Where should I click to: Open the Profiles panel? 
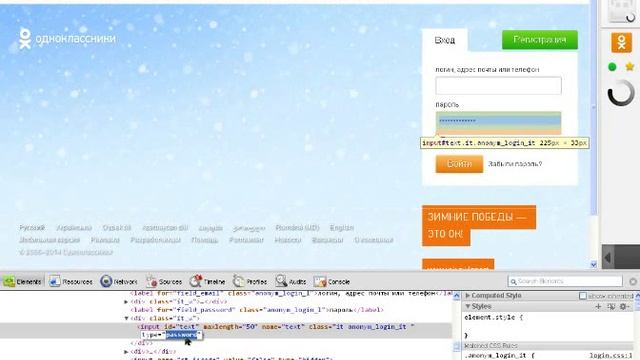(x=250, y=282)
